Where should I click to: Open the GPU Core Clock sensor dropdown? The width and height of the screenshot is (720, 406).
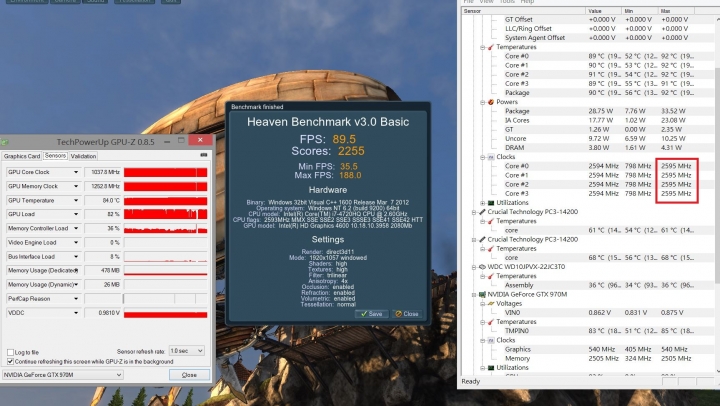click(x=76, y=172)
